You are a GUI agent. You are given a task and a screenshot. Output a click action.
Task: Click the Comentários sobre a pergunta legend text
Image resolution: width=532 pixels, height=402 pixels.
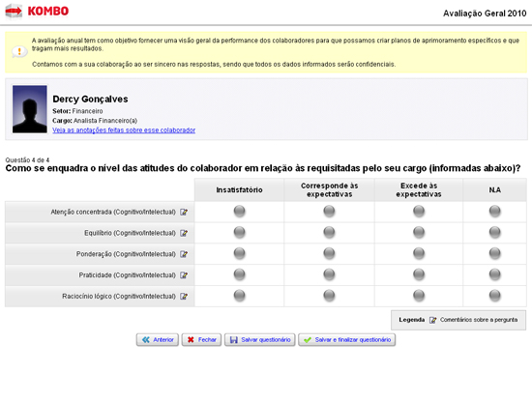point(479,320)
